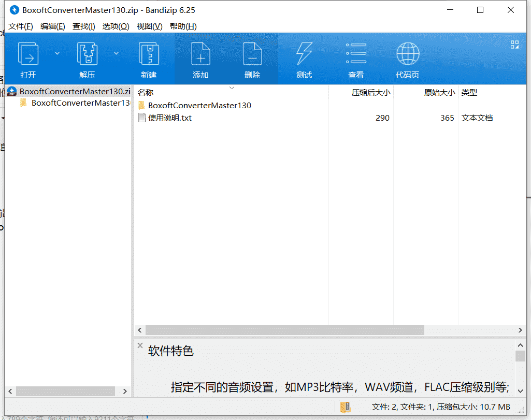Viewport: 531px width, 420px height.
Task: Open the 查找(I) menu
Action: point(83,26)
